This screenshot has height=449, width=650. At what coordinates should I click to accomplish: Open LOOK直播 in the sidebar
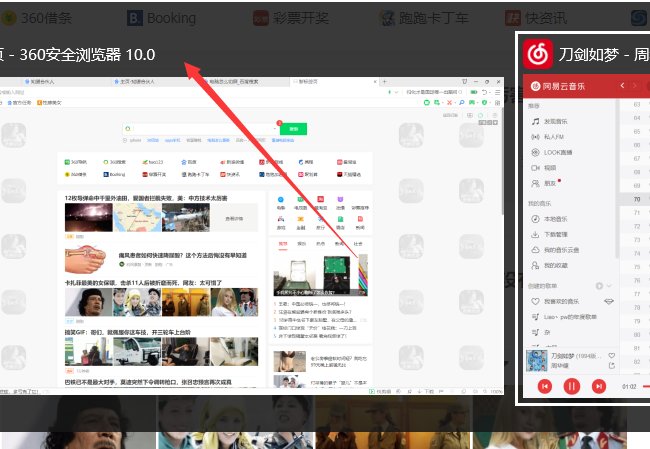coord(558,151)
